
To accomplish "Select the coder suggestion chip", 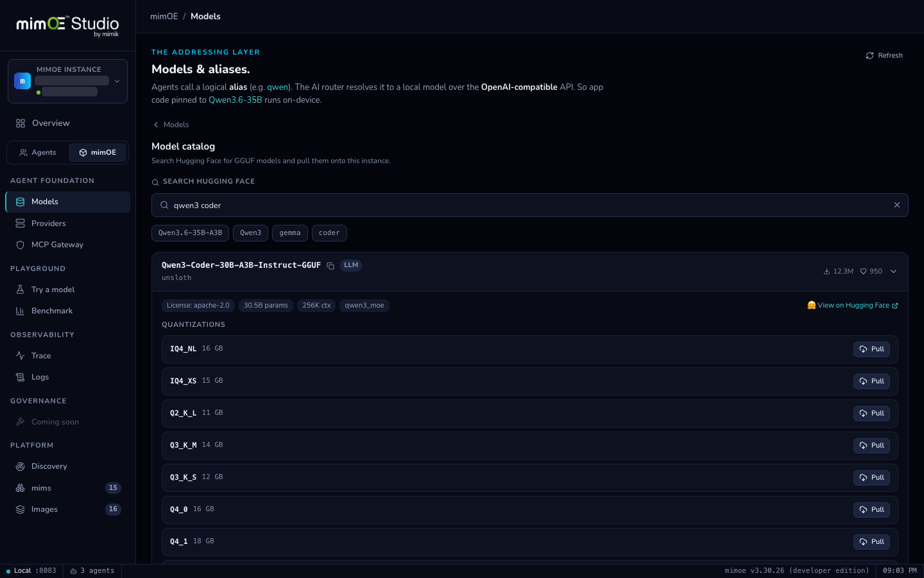I will pyautogui.click(x=329, y=233).
